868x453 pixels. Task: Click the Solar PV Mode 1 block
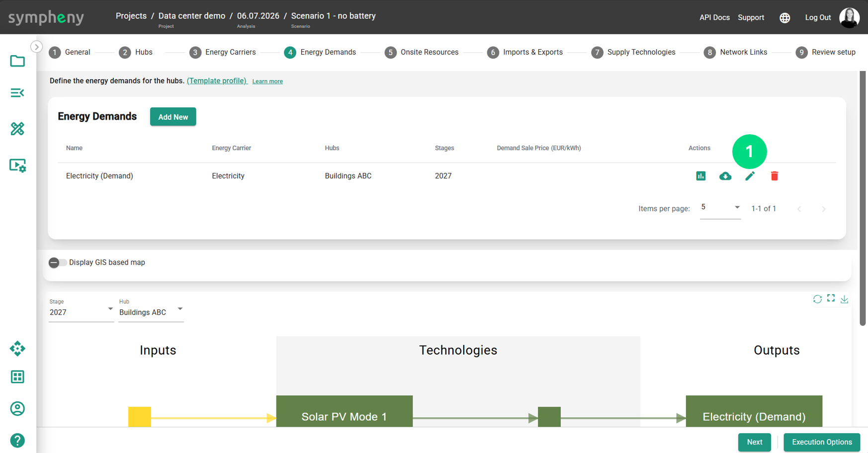[345, 411]
